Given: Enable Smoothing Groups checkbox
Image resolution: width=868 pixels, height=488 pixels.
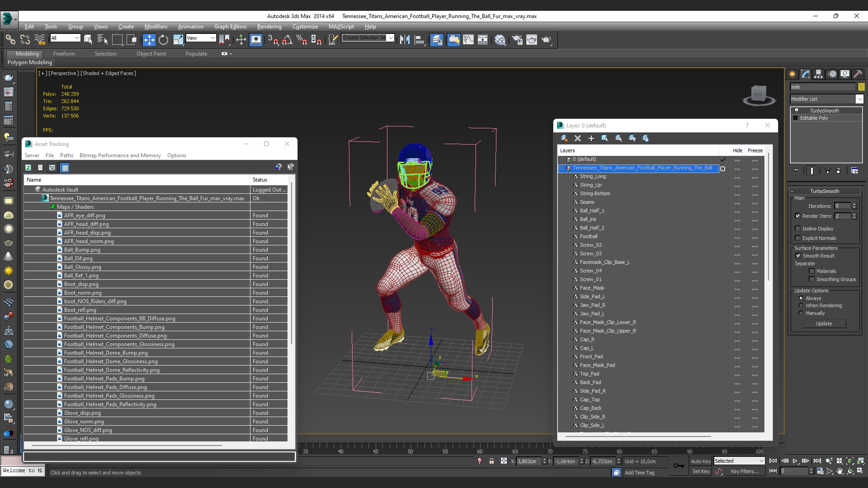Looking at the screenshot, I should (811, 279).
